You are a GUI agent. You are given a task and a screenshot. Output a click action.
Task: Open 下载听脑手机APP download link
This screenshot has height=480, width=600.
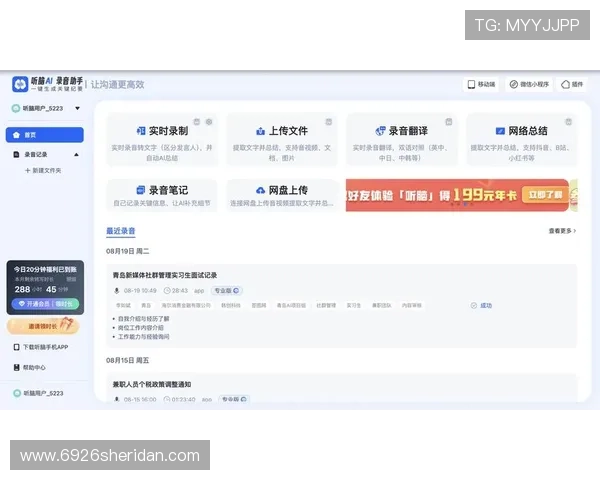tap(41, 347)
